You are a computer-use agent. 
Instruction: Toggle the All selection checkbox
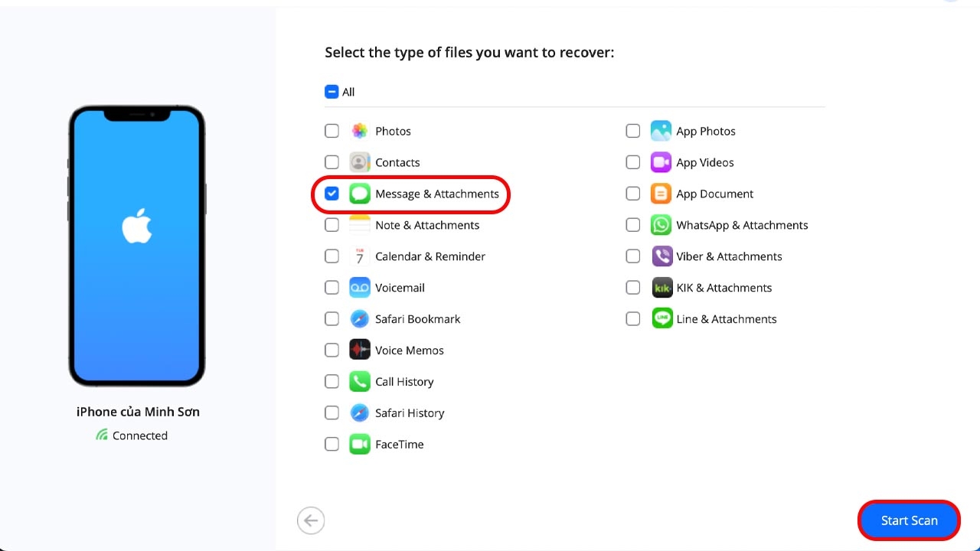(x=331, y=91)
